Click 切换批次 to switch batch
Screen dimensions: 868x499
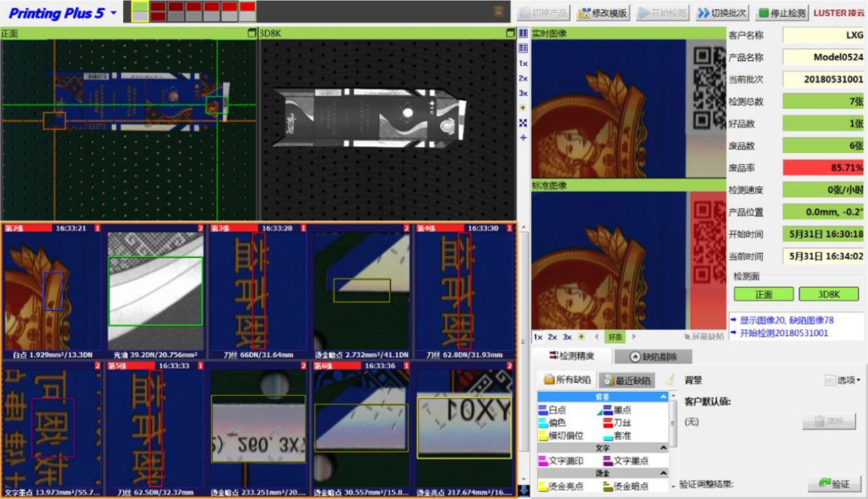pos(722,13)
